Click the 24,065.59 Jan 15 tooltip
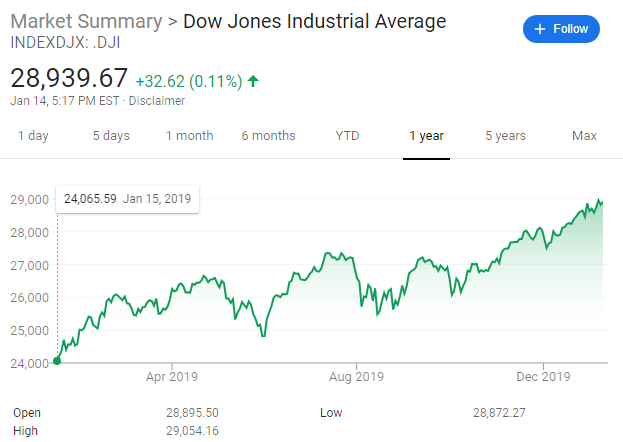The image size is (623, 442). (x=126, y=199)
